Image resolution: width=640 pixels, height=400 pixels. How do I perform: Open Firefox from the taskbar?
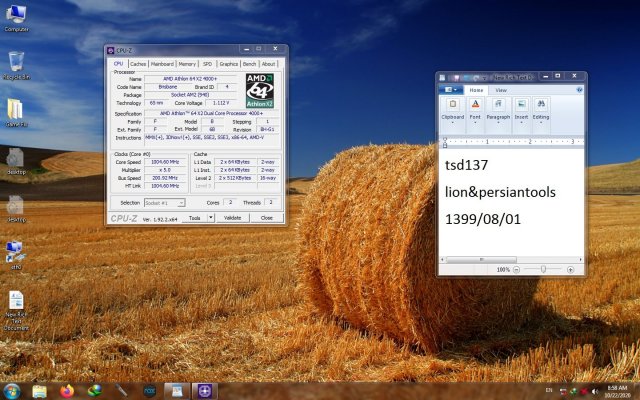(x=67, y=390)
